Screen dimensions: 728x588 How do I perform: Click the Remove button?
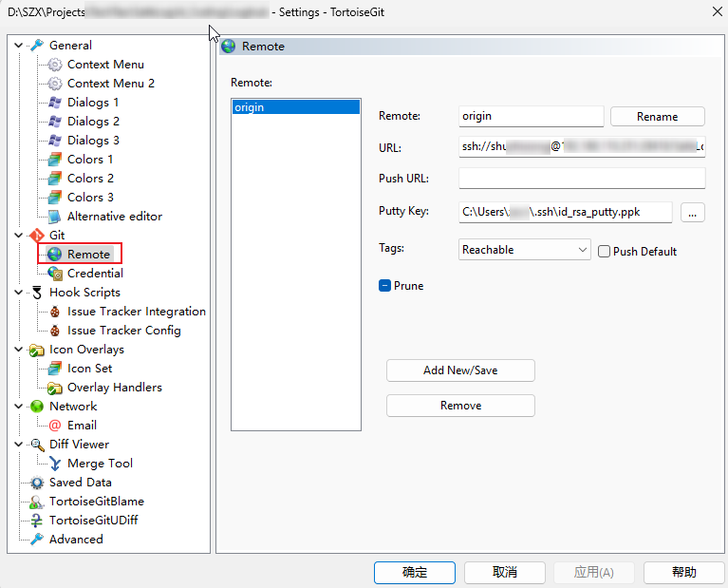[x=460, y=406]
